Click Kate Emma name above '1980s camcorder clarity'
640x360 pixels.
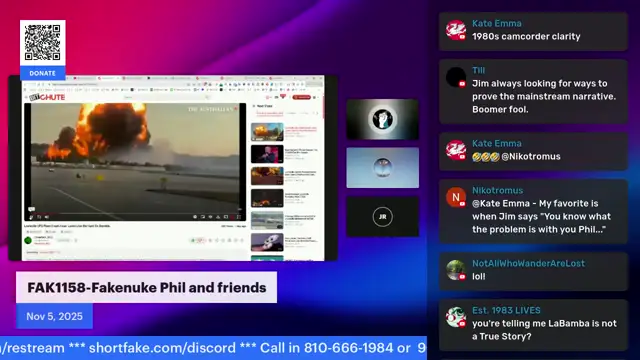(496, 24)
